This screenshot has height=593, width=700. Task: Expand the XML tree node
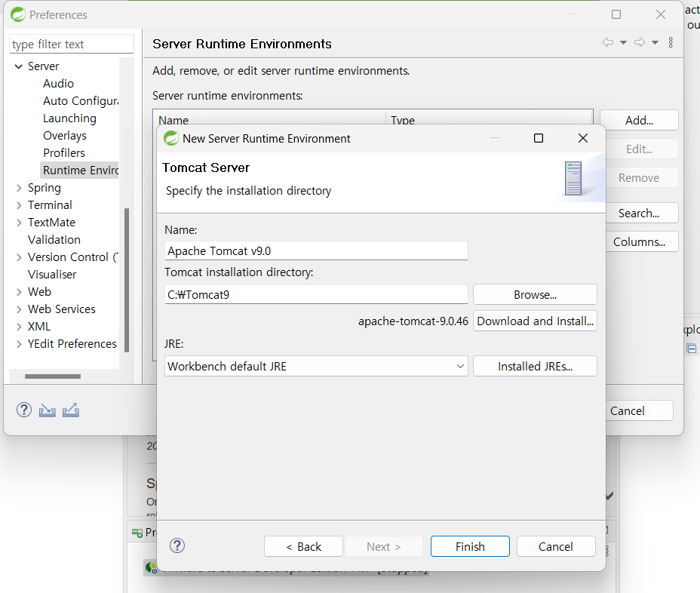click(x=19, y=327)
